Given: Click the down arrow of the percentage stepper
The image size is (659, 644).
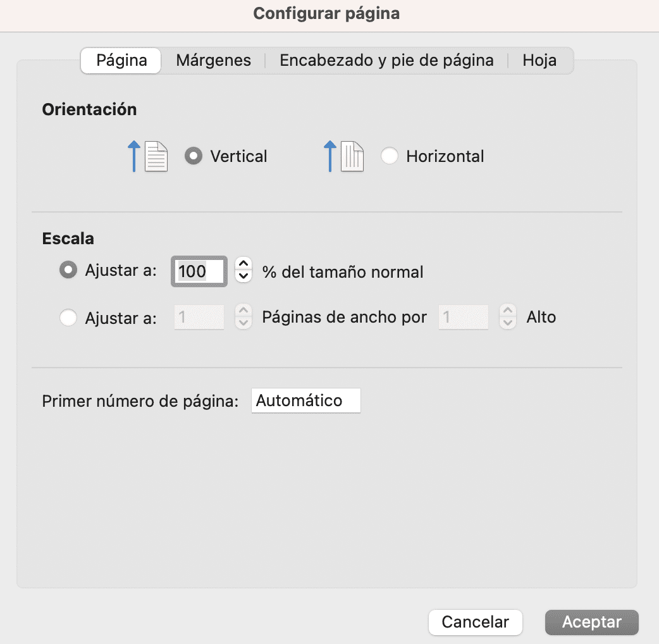Looking at the screenshot, I should [x=243, y=276].
